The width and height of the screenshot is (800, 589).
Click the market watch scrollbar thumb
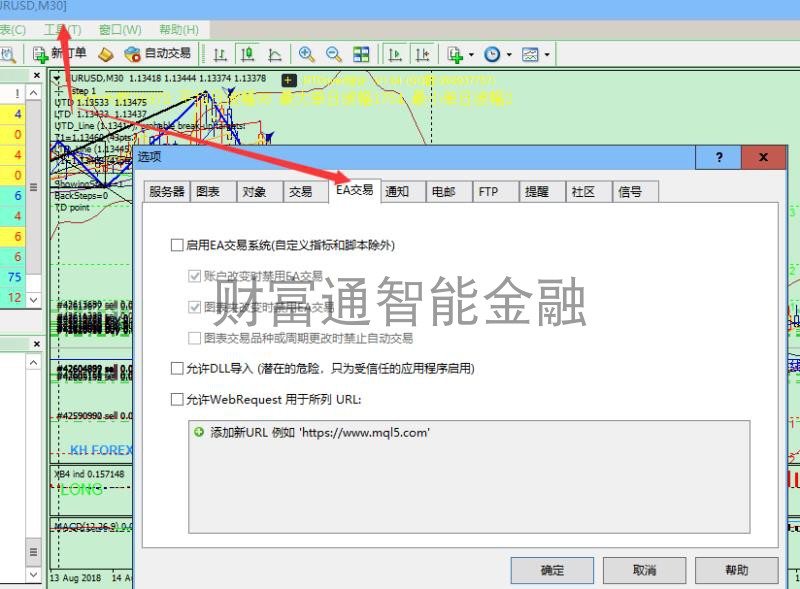click(x=33, y=187)
